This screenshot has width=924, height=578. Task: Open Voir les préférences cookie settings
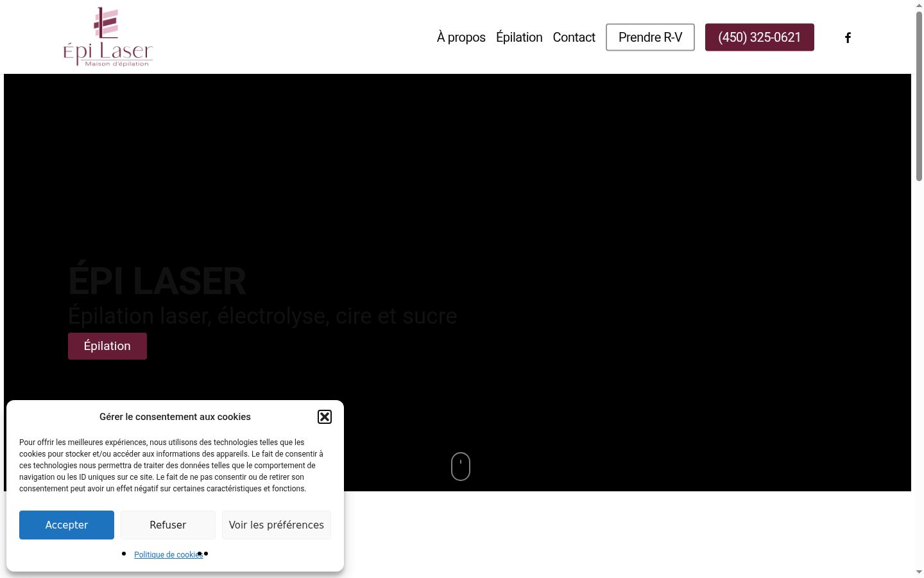coord(277,525)
